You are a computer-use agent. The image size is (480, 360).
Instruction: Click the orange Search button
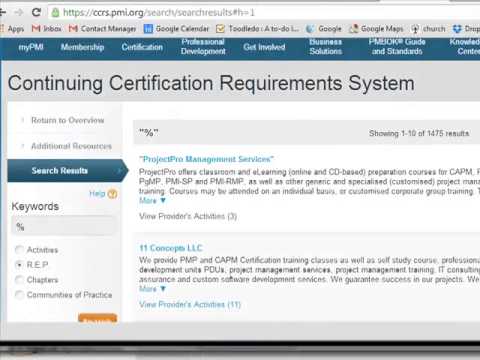[98, 318]
